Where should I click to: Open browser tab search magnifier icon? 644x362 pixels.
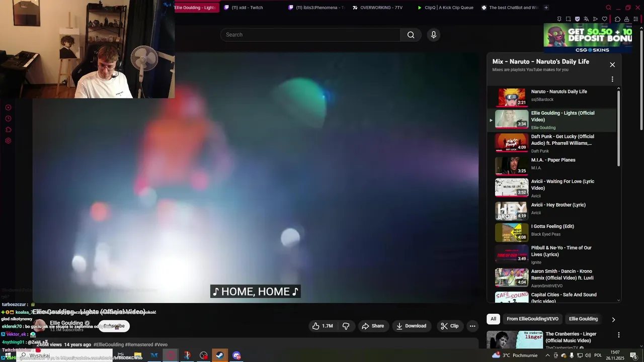(x=608, y=8)
